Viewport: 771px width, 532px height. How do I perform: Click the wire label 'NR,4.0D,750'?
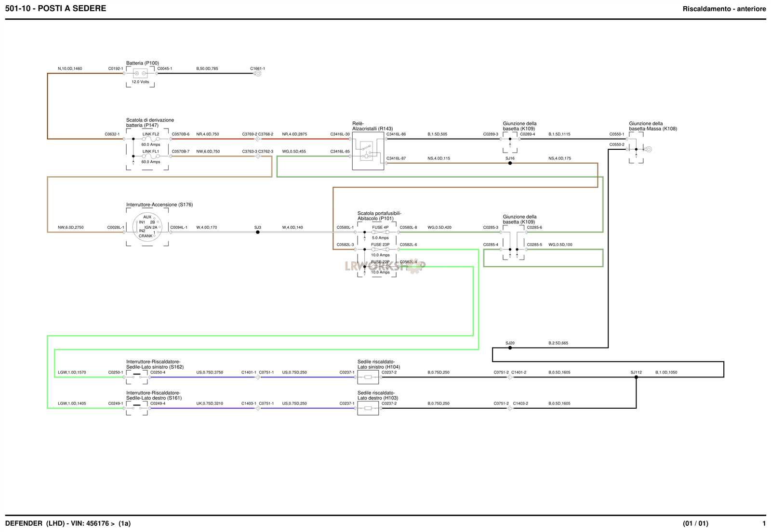208,134
